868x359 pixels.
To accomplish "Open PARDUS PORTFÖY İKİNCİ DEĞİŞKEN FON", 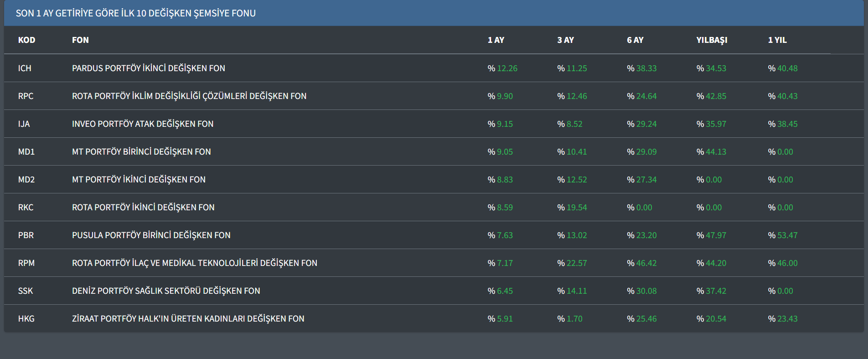I will [149, 68].
